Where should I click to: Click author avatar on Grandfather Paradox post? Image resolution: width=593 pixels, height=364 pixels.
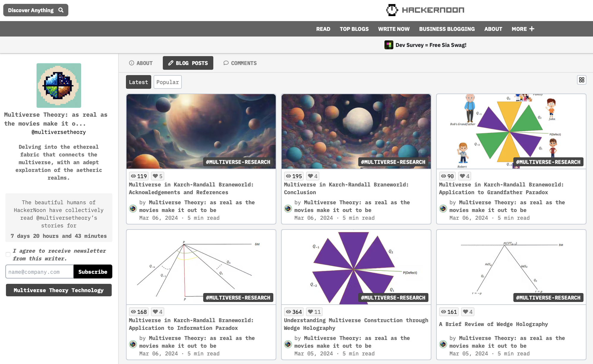443,208
